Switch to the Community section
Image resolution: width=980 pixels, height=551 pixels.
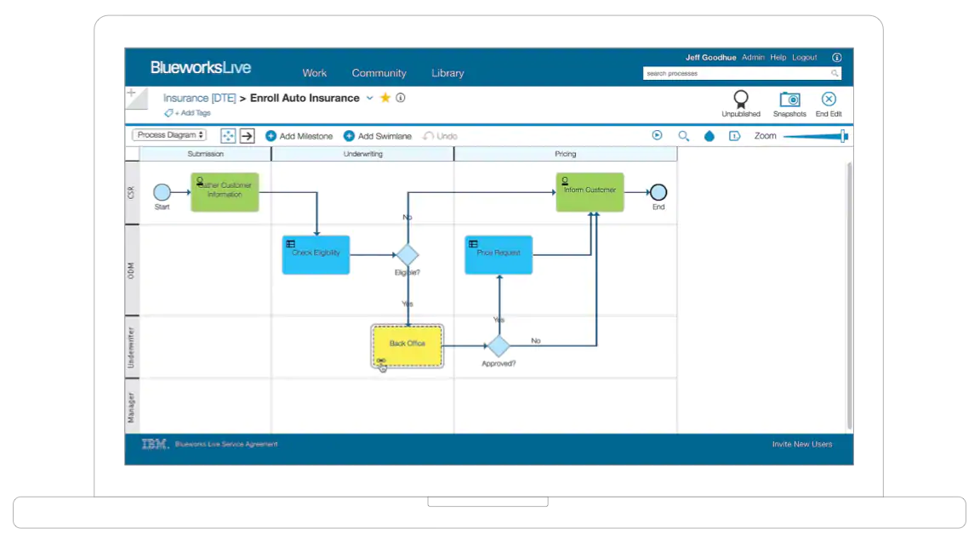pyautogui.click(x=379, y=73)
